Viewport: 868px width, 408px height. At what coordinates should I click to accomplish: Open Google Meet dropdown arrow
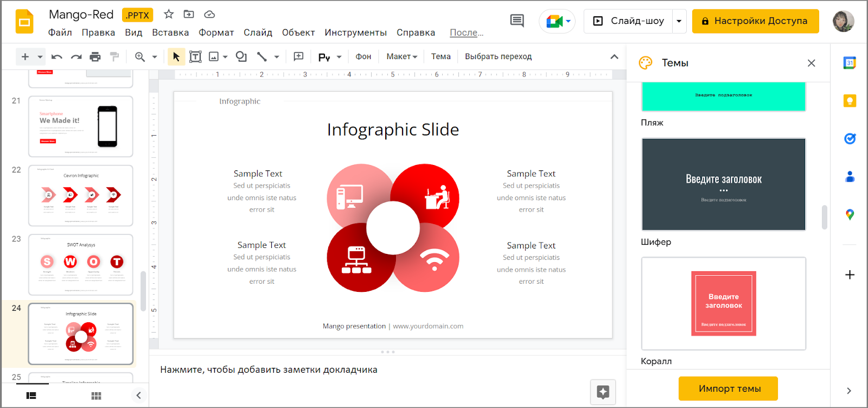[569, 21]
